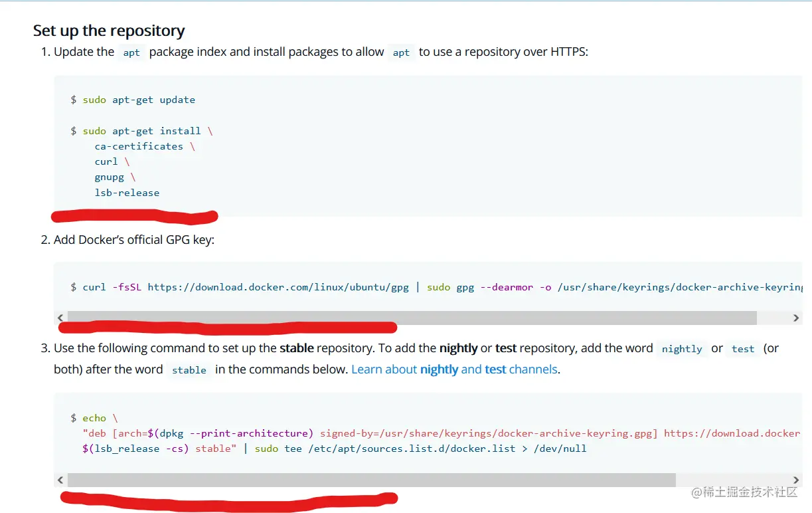The height and width of the screenshot is (513, 812).
Task: Click the 'test' inline code word
Action: (743, 349)
